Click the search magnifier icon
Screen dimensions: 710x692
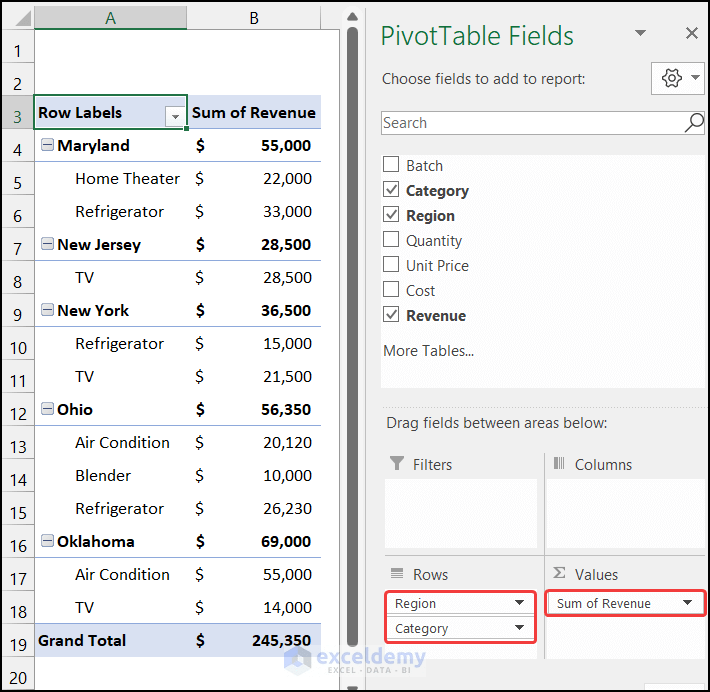[x=694, y=122]
